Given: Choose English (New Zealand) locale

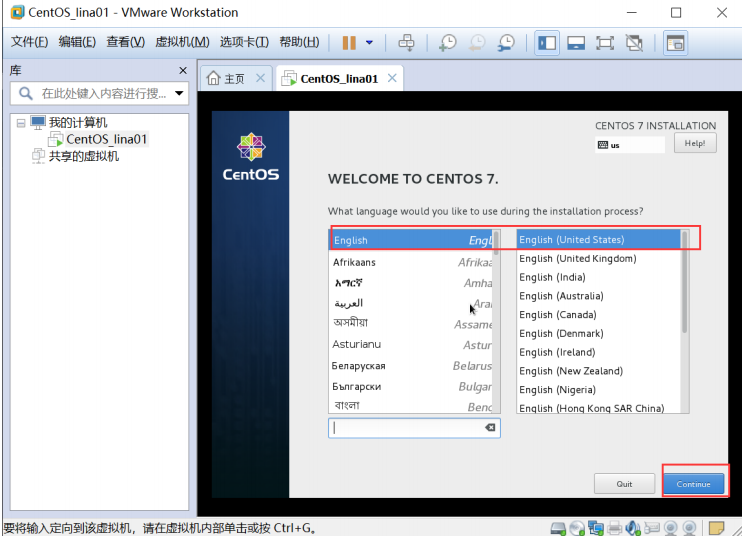Looking at the screenshot, I should click(599, 371).
